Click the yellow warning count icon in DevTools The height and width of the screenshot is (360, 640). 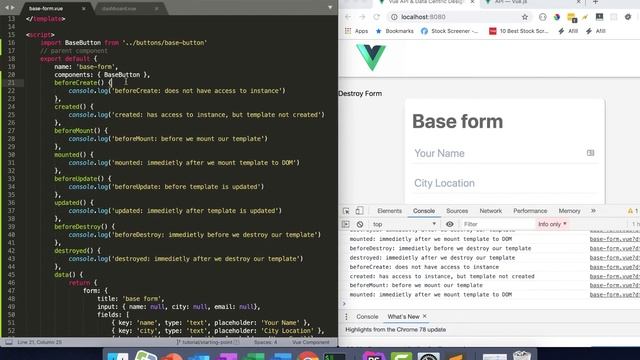pos(631,211)
